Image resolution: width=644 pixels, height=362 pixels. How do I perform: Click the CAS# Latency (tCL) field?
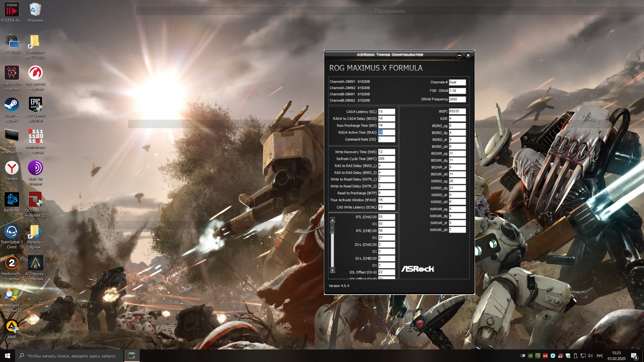[386, 112]
